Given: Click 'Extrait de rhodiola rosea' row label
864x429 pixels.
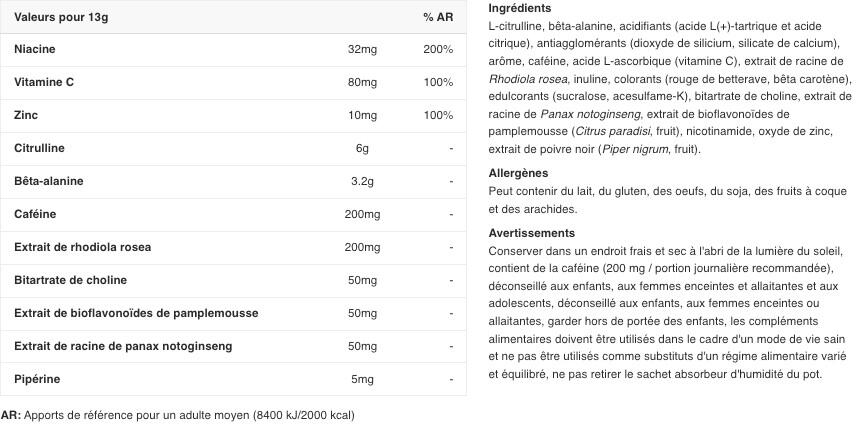Looking at the screenshot, I should click(x=82, y=247).
